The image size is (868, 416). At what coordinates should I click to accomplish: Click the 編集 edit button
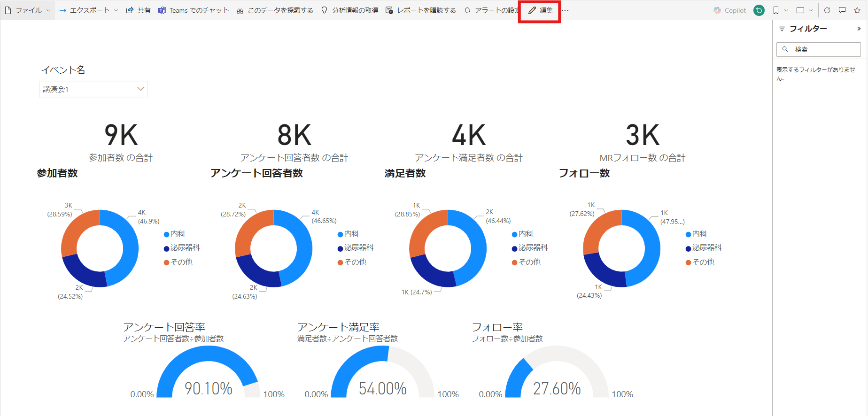point(540,10)
